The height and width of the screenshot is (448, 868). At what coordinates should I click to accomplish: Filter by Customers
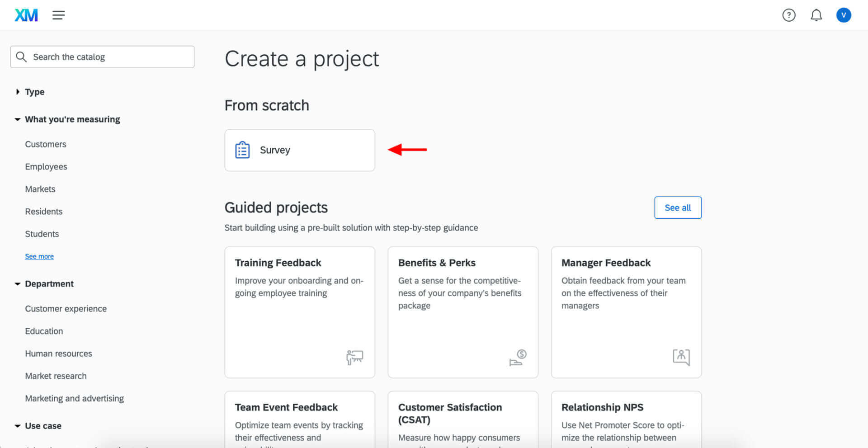[x=46, y=144]
